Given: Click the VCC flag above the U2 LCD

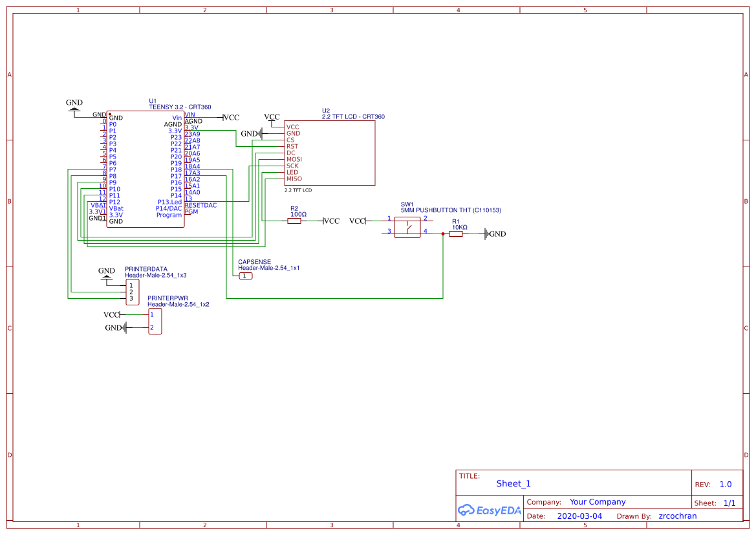Looking at the screenshot, I should point(272,117).
